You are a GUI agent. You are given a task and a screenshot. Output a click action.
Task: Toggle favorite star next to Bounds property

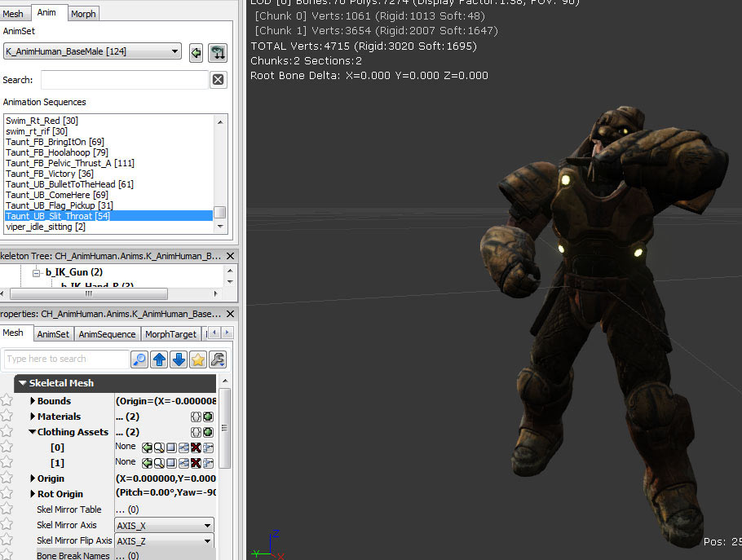click(7, 401)
